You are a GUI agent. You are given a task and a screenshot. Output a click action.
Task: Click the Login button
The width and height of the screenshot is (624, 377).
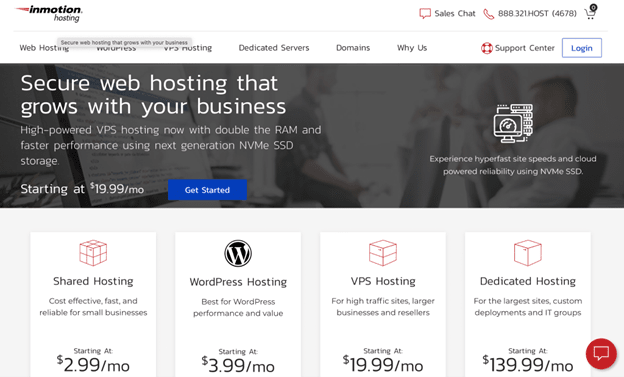(582, 48)
